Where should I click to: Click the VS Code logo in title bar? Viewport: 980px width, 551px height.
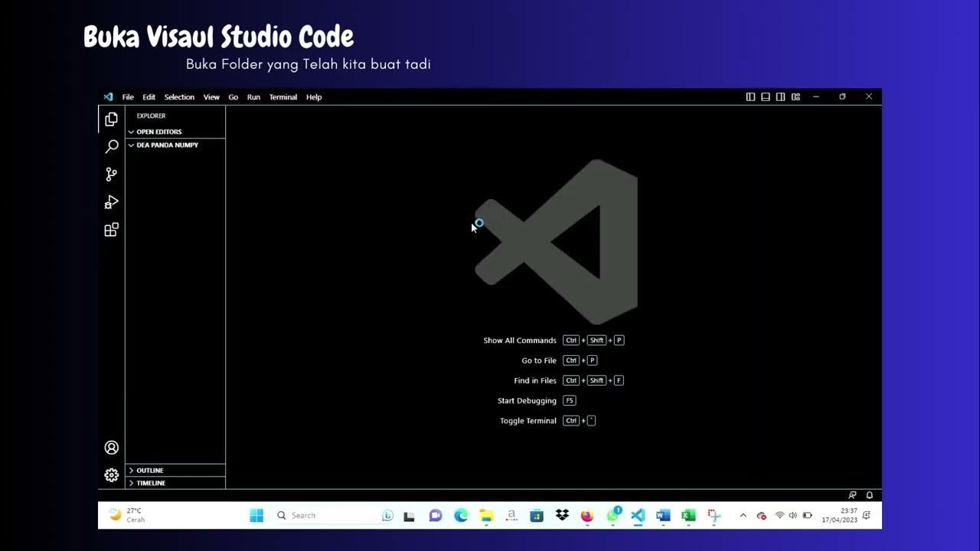point(108,97)
